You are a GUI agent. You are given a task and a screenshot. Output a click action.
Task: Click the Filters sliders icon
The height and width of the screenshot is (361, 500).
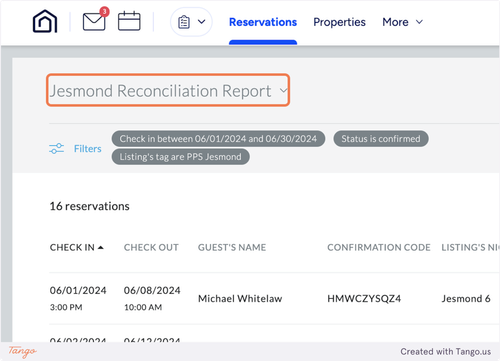pyautogui.click(x=56, y=148)
